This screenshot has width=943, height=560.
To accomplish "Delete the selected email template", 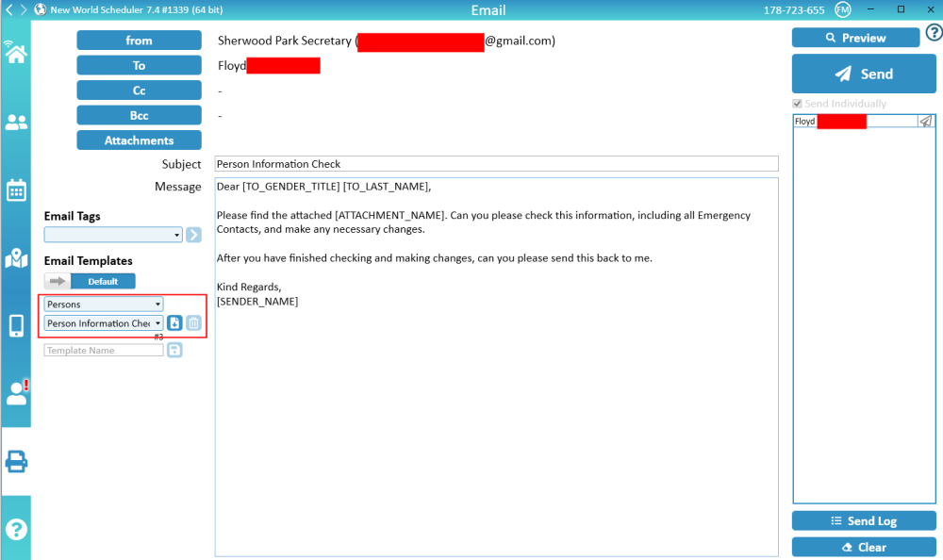I will pos(193,323).
